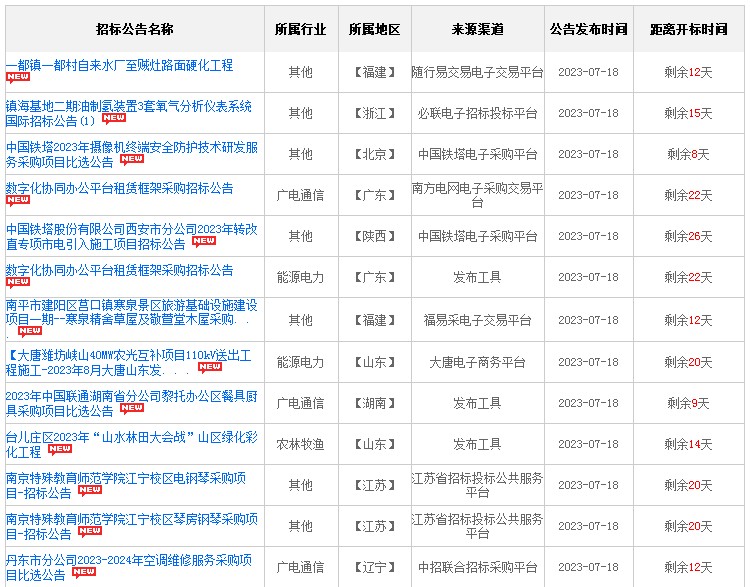Click NEW badge next to 丹东市分公司 tender
Viewport: 750px width, 587px height.
pos(84,573)
